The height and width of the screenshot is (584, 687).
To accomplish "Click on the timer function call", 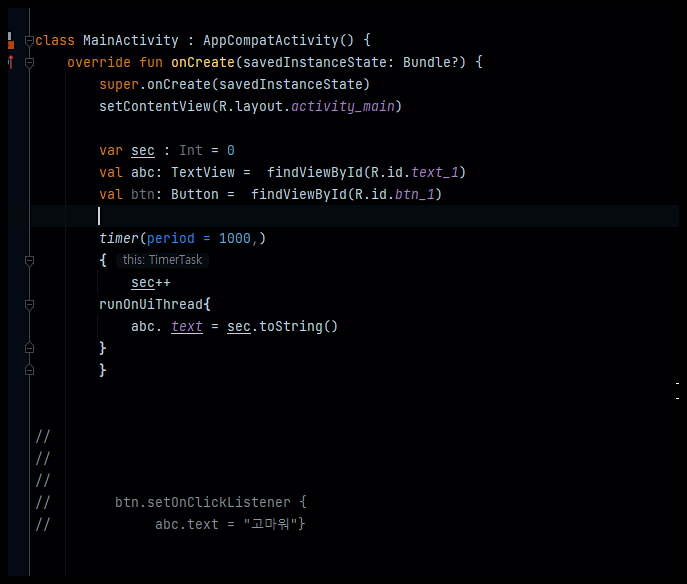I will [119, 238].
